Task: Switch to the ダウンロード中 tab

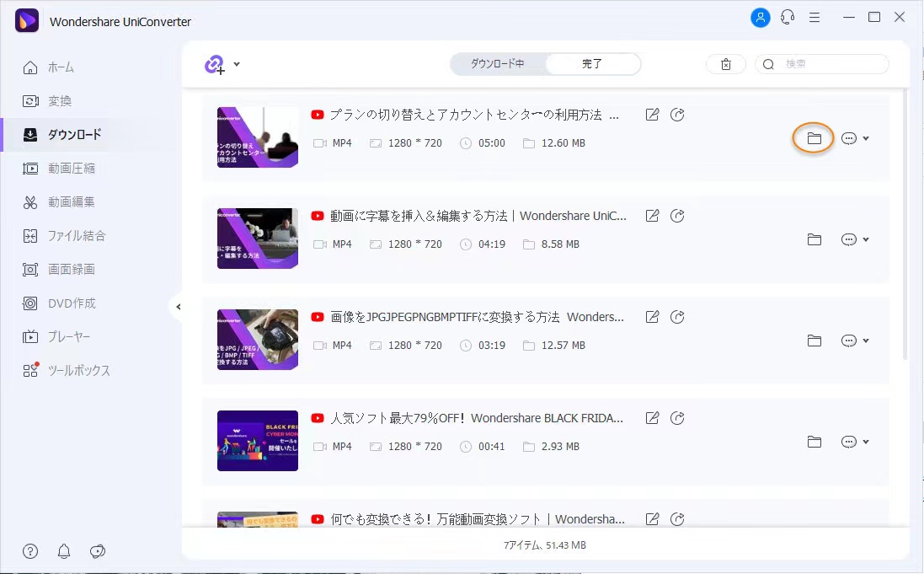Action: click(x=498, y=64)
